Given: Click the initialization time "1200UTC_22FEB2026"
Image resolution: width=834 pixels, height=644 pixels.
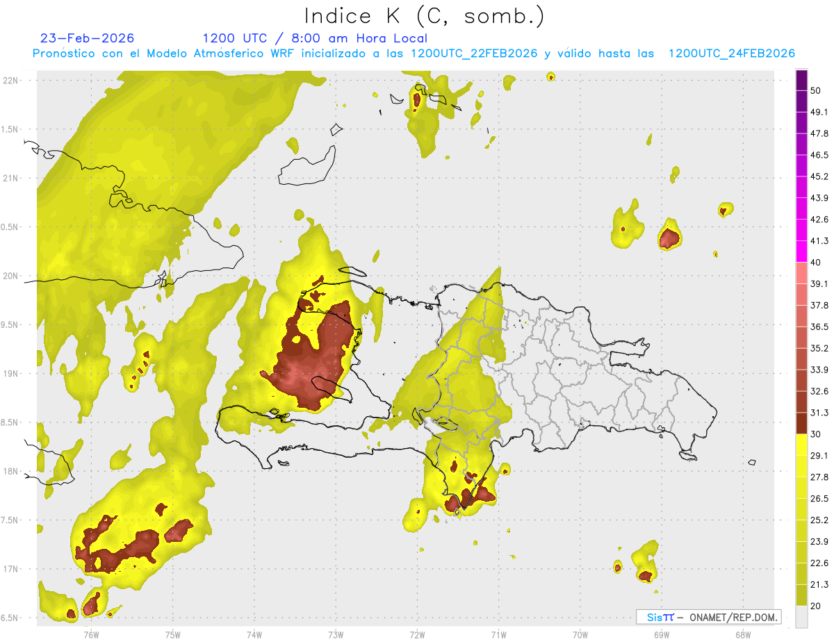Looking at the screenshot, I should pyautogui.click(x=474, y=53).
